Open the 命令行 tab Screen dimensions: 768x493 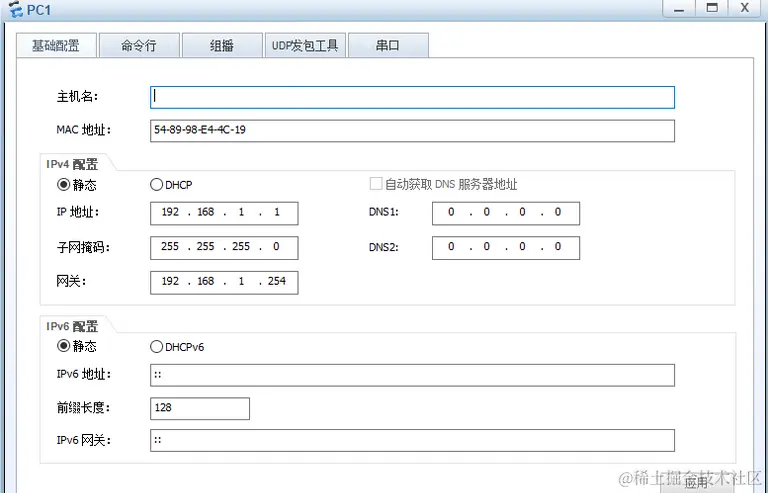click(139, 46)
